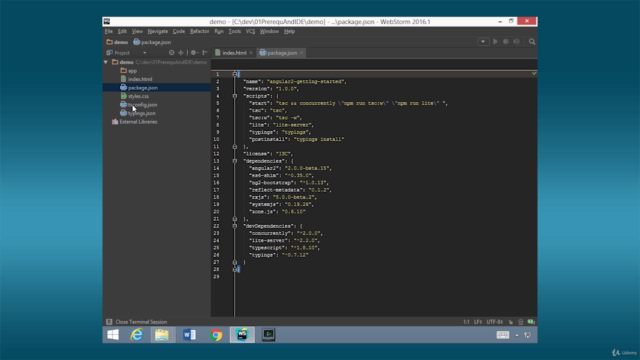The height and width of the screenshot is (360, 640).
Task: Open the File menu
Action: tap(109, 31)
